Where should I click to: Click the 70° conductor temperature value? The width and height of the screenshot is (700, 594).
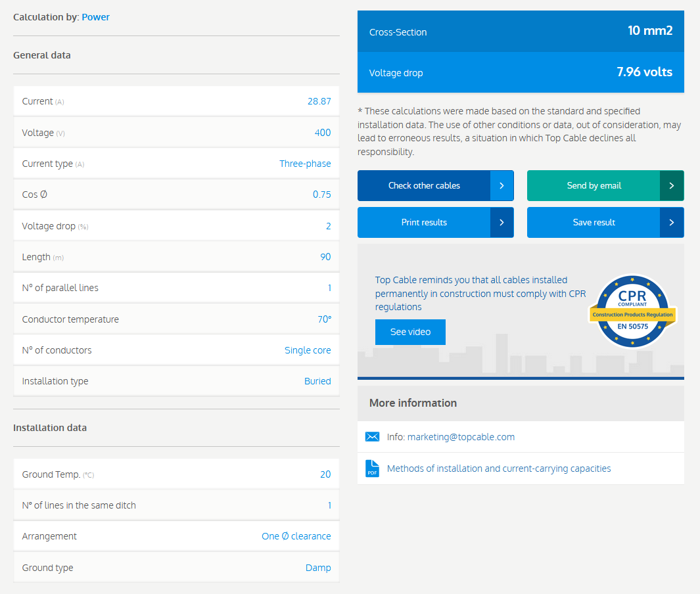tap(324, 319)
